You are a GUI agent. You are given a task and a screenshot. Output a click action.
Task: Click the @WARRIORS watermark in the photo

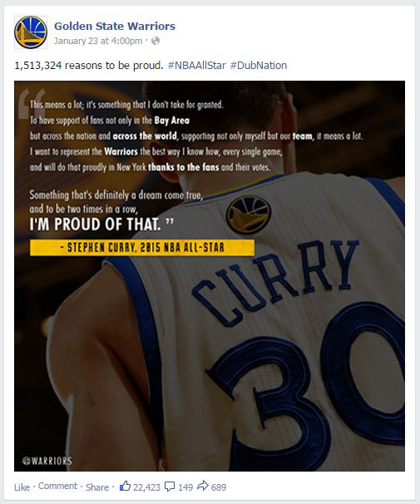click(x=47, y=461)
